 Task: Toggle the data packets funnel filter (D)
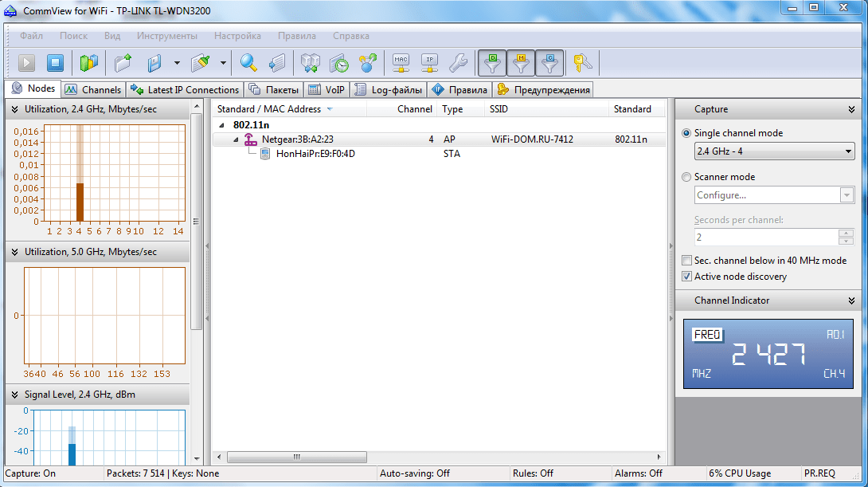click(x=492, y=62)
